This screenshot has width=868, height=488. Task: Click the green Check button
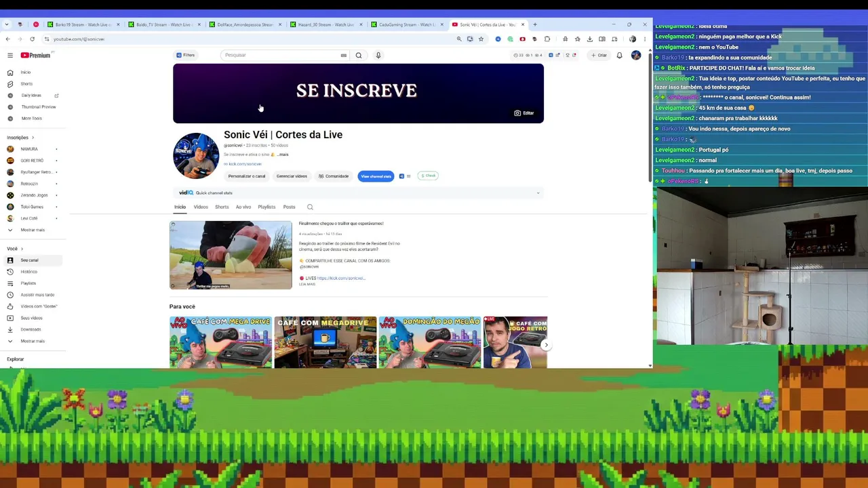tap(428, 176)
